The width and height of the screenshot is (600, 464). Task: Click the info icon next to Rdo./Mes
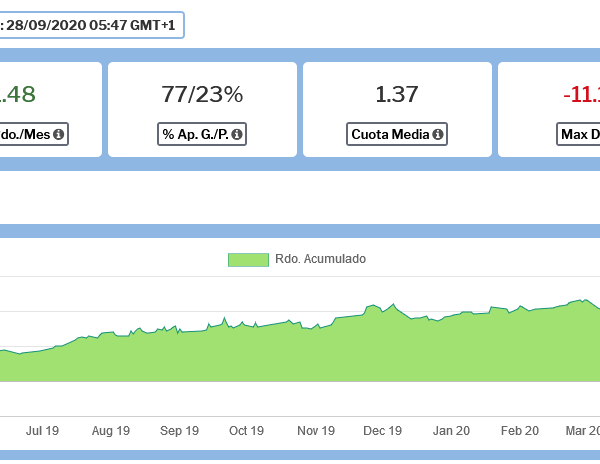tap(59, 134)
